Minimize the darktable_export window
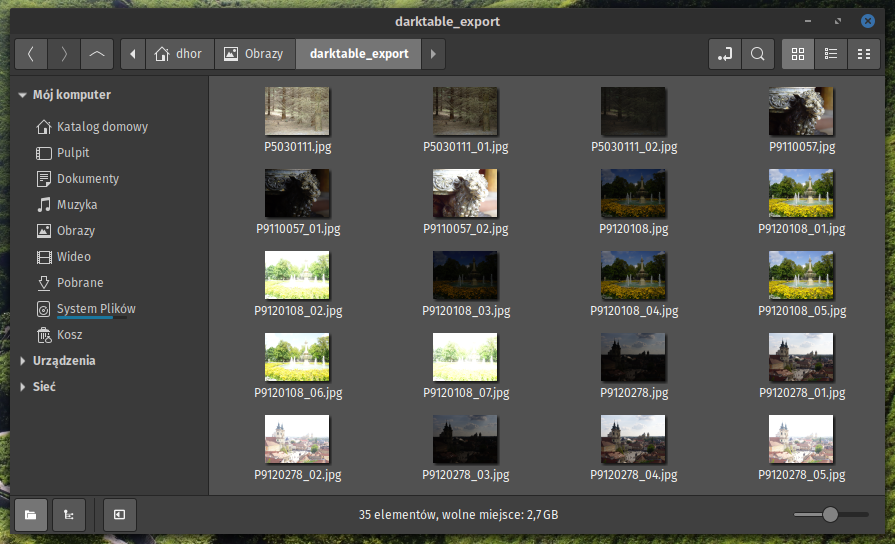 coord(808,21)
